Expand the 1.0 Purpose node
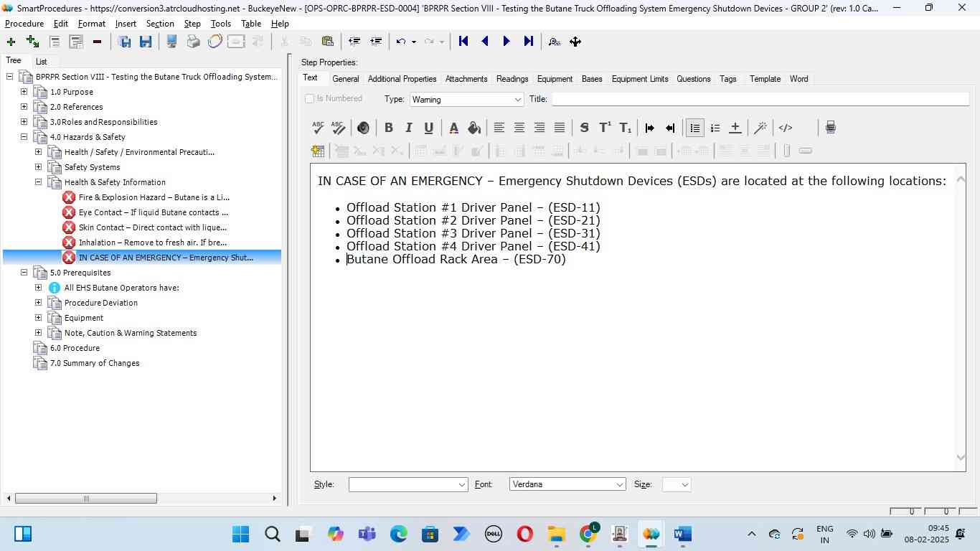 click(x=24, y=92)
